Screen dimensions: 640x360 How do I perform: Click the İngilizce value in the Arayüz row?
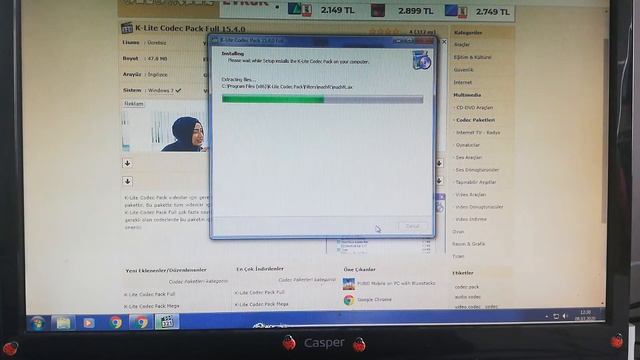[x=158, y=75]
